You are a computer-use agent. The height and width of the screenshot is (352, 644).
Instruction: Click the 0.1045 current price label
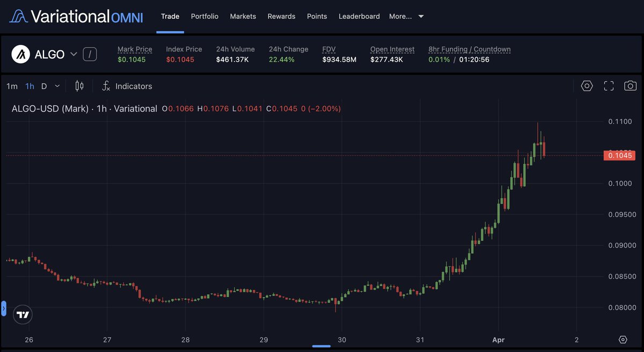[x=619, y=156]
